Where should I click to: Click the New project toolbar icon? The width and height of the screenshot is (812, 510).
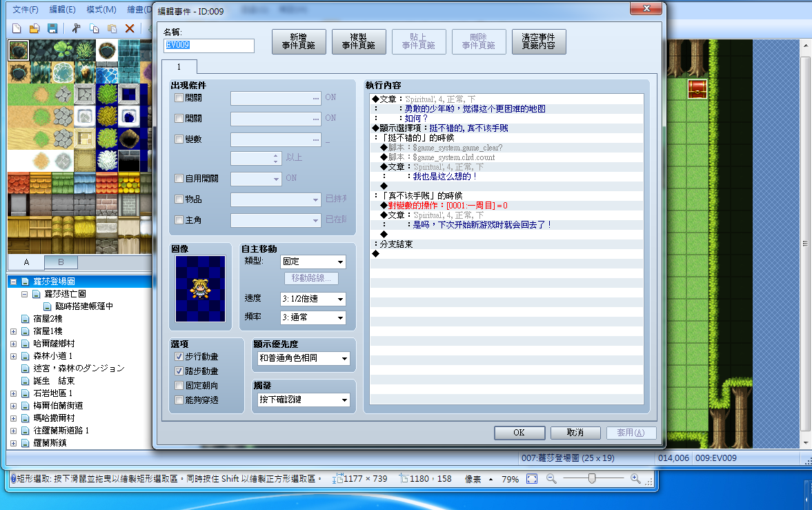tap(17, 28)
